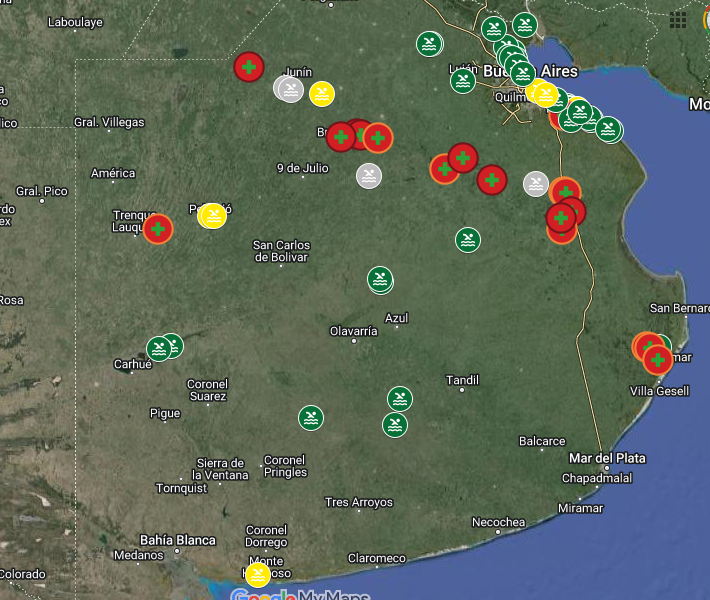This screenshot has height=600, width=710.
Task: Click the Sierra de la Ventana label
Action: point(221,469)
